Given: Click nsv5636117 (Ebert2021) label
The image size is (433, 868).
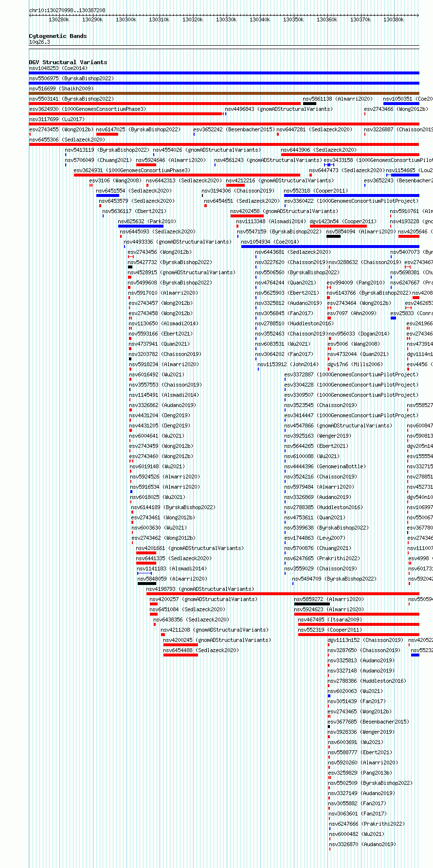Looking at the screenshot, I should point(134,211).
